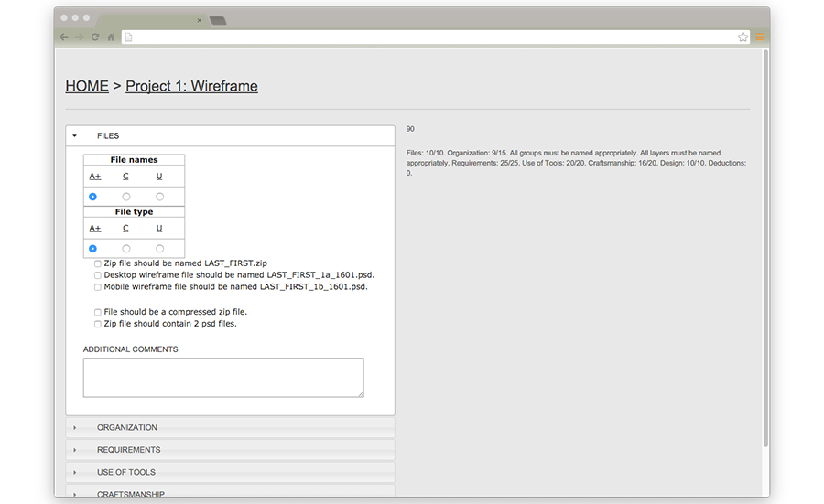Click the browser forward arrow
Screen dimensions: 824x504
point(79,38)
